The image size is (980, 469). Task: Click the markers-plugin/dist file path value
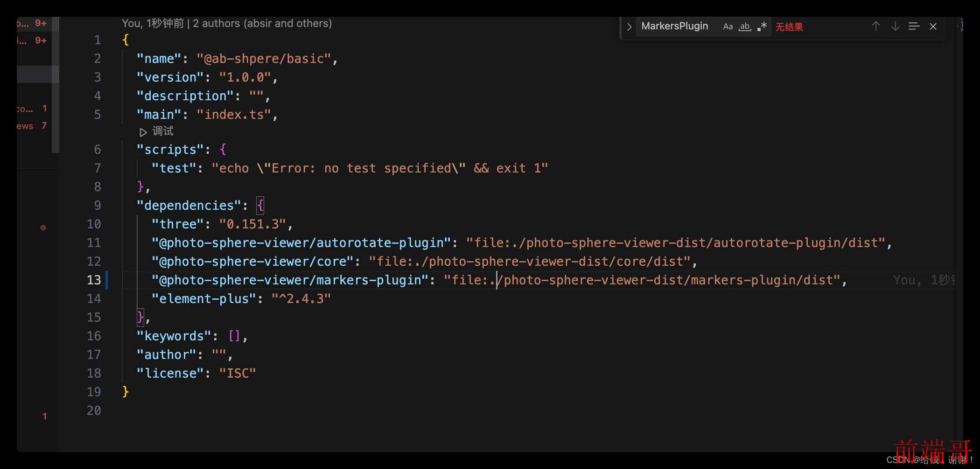642,280
